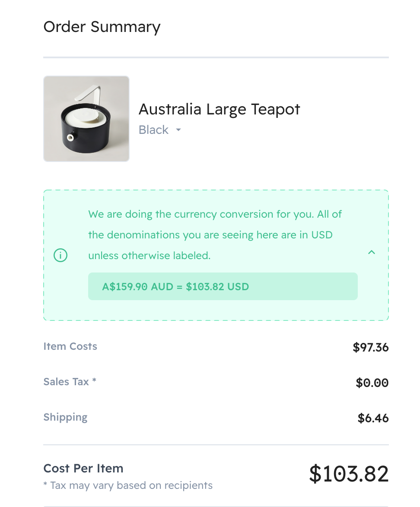Click the $6.46 shipping amount
The height and width of the screenshot is (507, 420).
click(373, 418)
